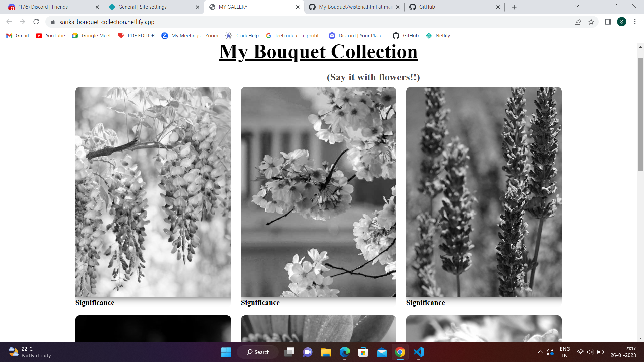Open the tab search dropdown arrow
This screenshot has height=362, width=644.
coord(577,7)
